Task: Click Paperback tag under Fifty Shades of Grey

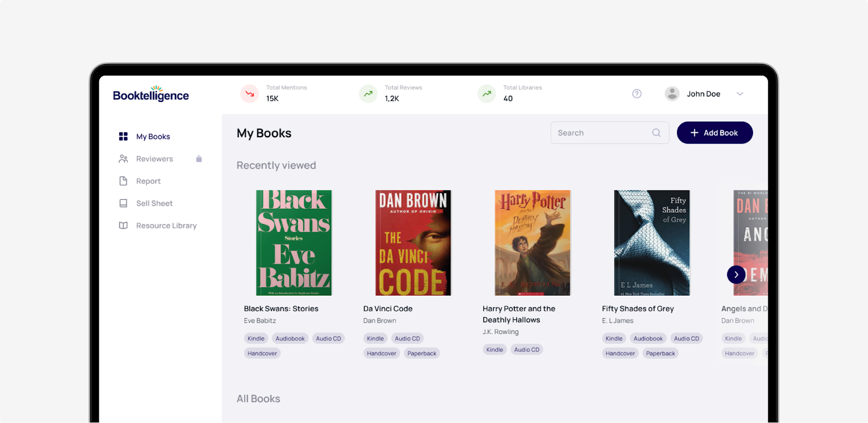Action: pyautogui.click(x=660, y=354)
